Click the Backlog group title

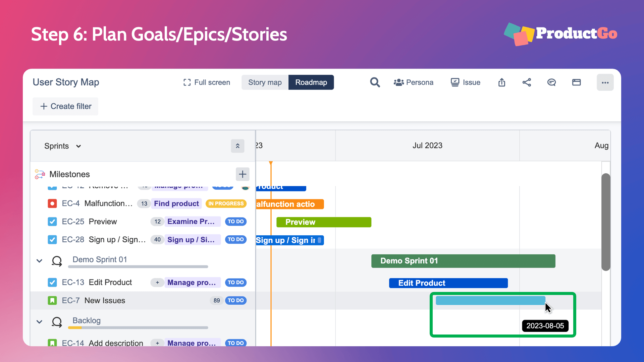click(x=87, y=320)
